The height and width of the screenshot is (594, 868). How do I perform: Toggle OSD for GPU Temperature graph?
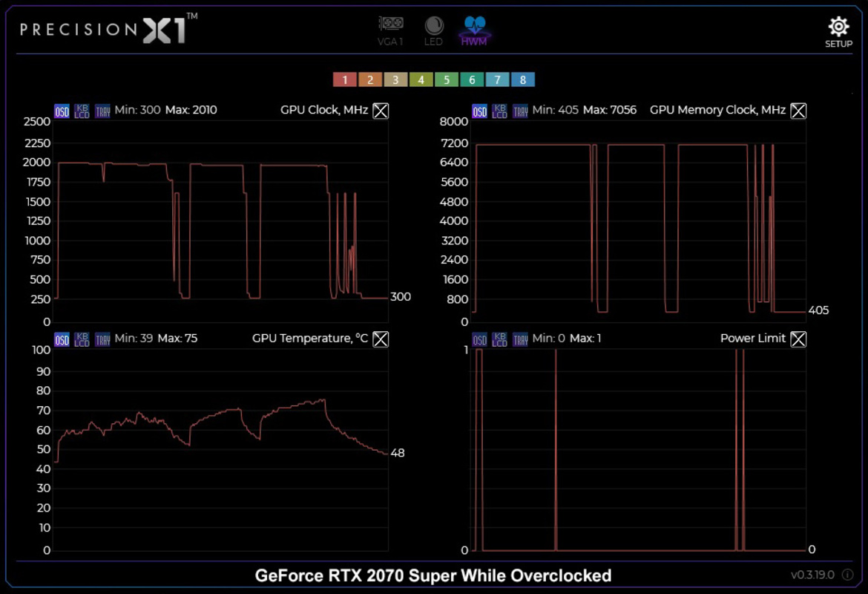pos(62,339)
